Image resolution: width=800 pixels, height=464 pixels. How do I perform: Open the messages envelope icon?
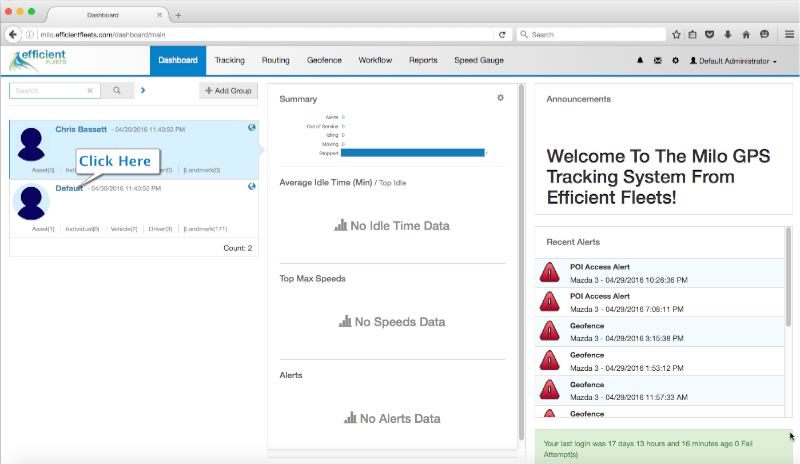tap(658, 60)
